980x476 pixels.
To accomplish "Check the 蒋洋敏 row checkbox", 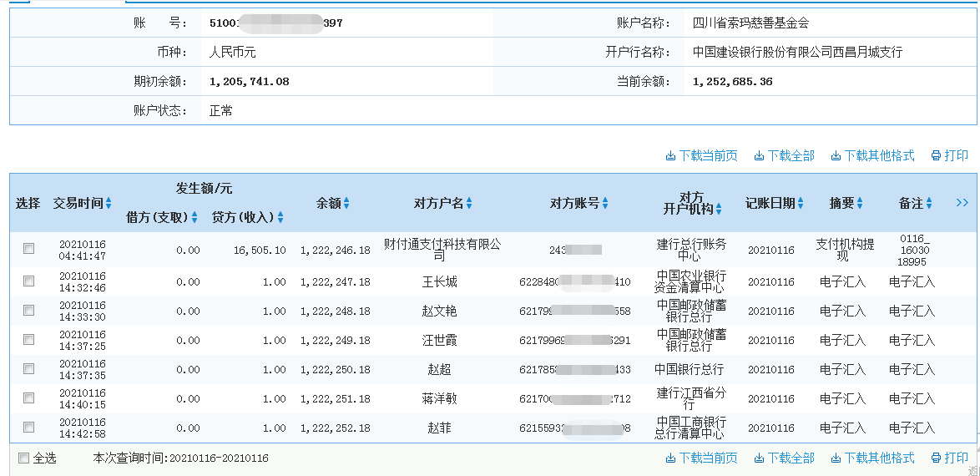I will coord(28,398).
